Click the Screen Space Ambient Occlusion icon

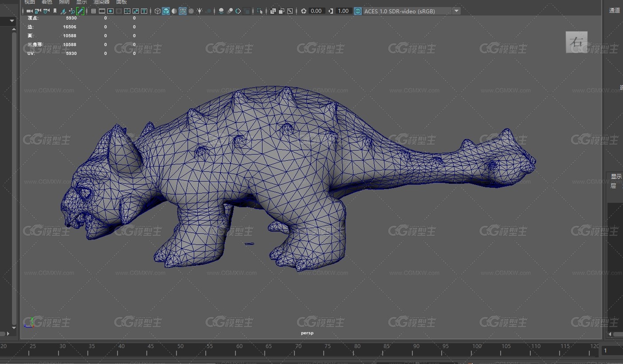pos(221,11)
